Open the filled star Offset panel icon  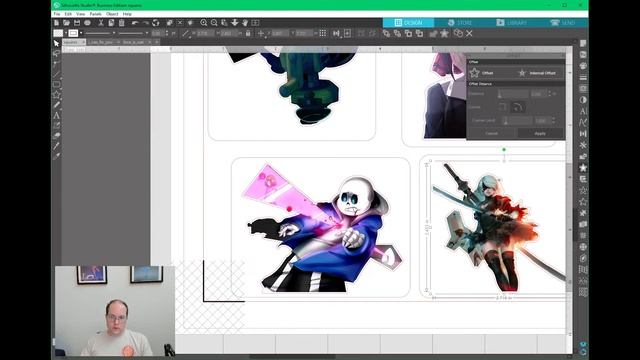(583, 168)
